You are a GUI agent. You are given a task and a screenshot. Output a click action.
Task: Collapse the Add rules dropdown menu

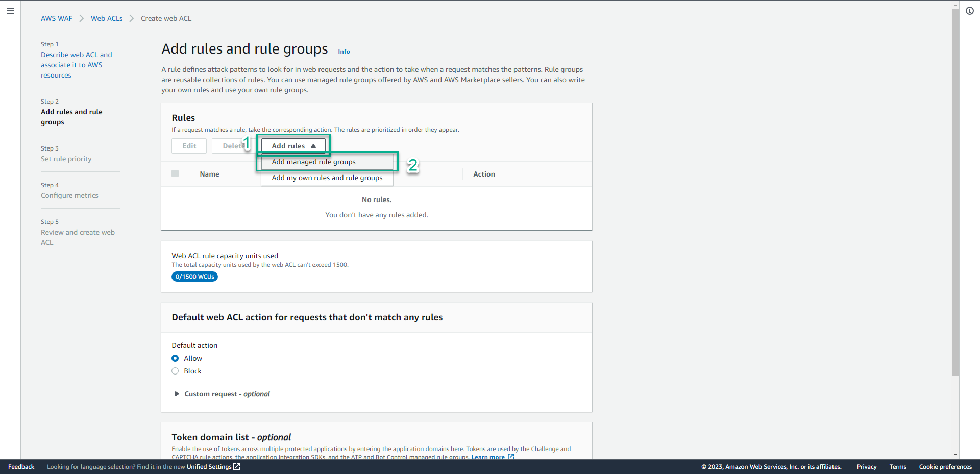(x=293, y=145)
